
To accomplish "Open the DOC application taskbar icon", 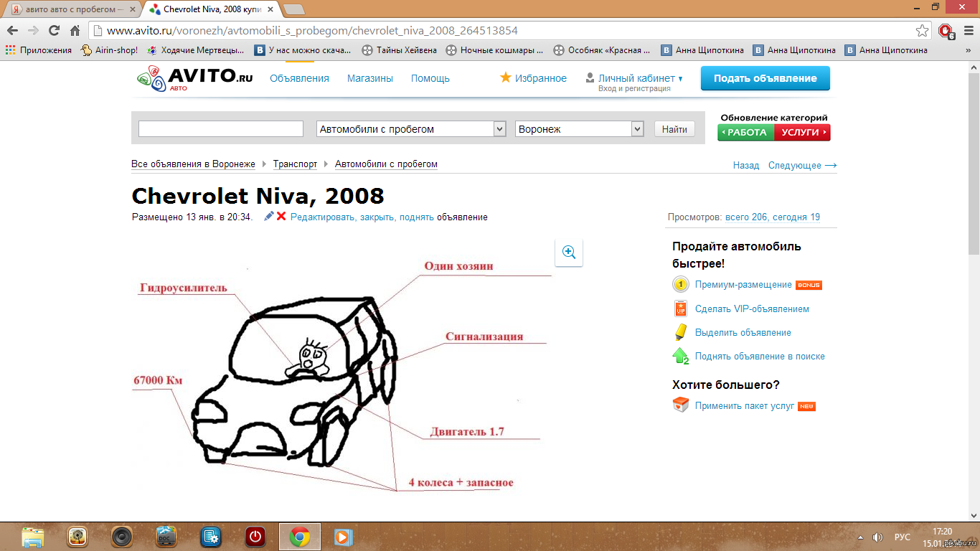I will click(x=166, y=537).
